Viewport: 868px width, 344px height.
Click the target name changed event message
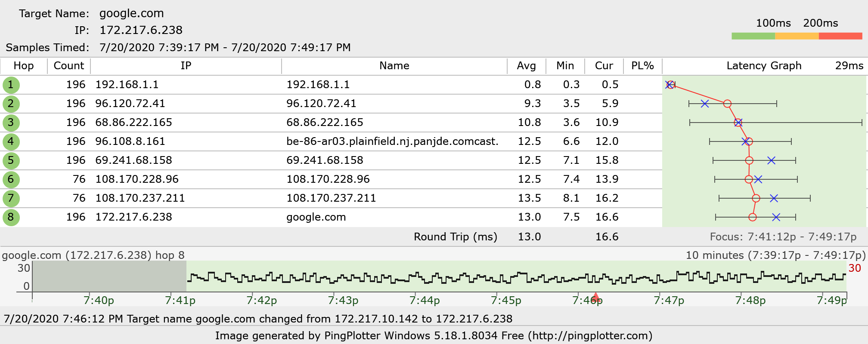(258, 319)
